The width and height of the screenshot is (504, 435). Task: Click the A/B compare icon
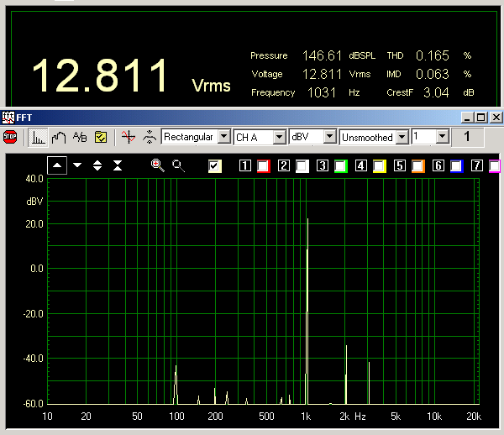80,136
